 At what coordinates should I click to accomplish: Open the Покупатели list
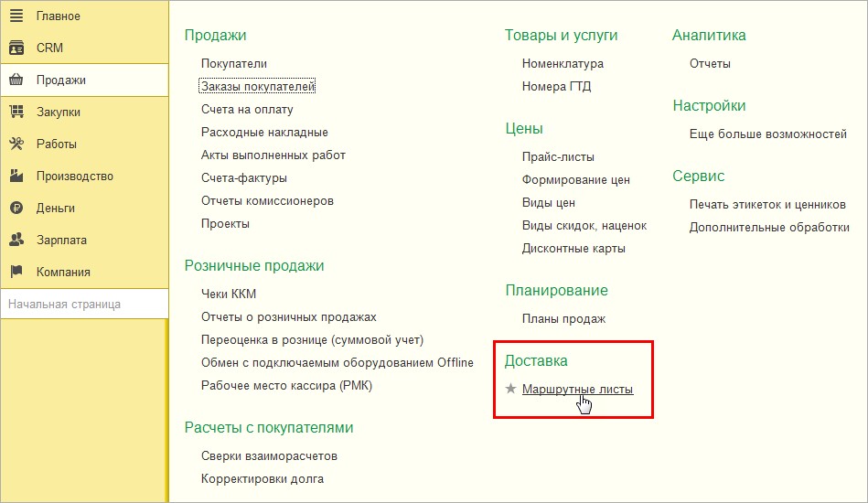coord(233,64)
